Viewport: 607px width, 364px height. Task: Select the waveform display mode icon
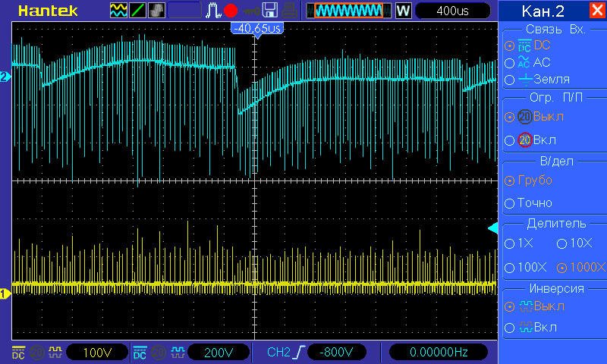click(x=118, y=11)
